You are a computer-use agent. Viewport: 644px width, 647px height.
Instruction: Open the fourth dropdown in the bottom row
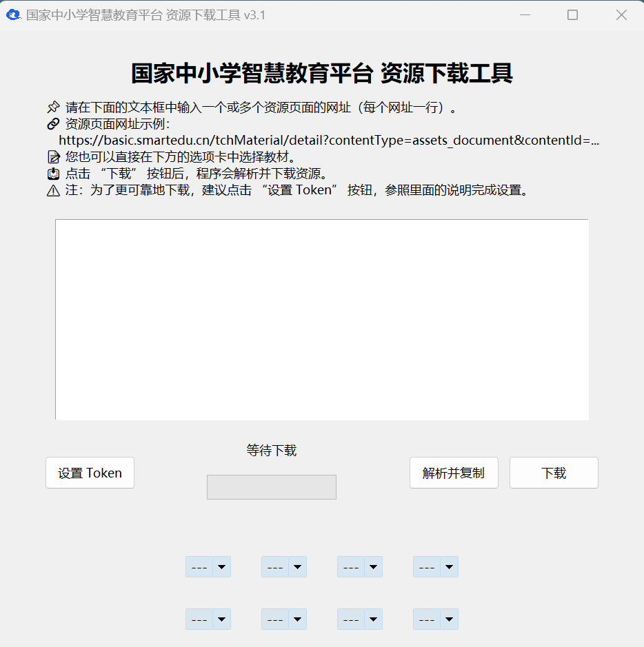(x=436, y=619)
